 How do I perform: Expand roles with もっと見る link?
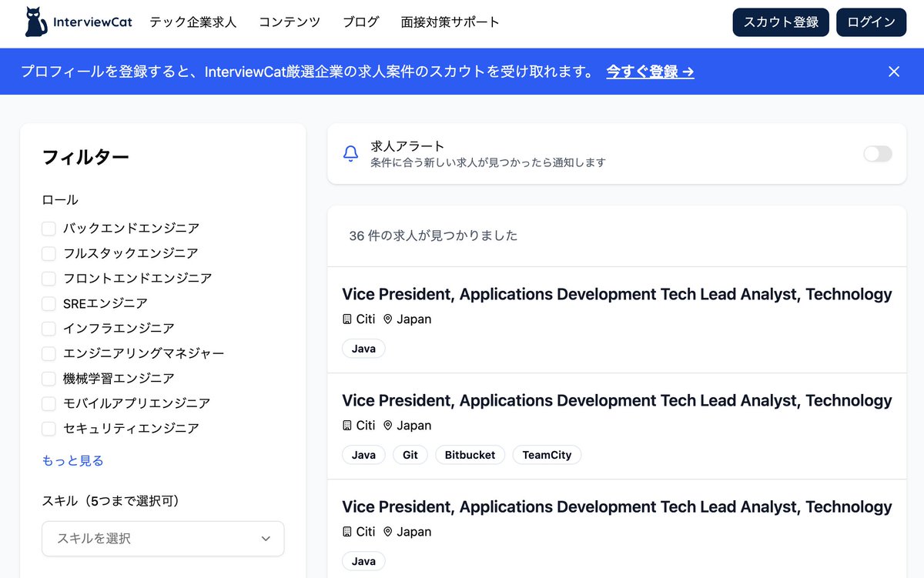[72, 461]
